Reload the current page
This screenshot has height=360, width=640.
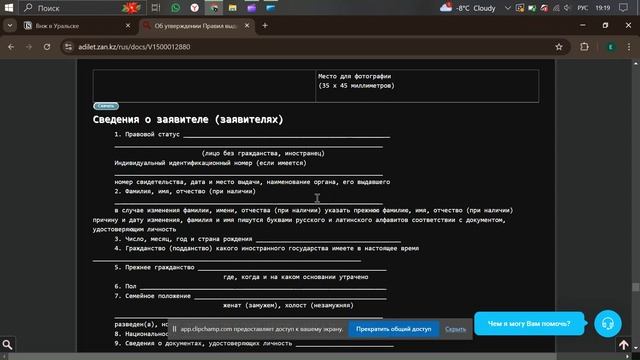(x=47, y=47)
